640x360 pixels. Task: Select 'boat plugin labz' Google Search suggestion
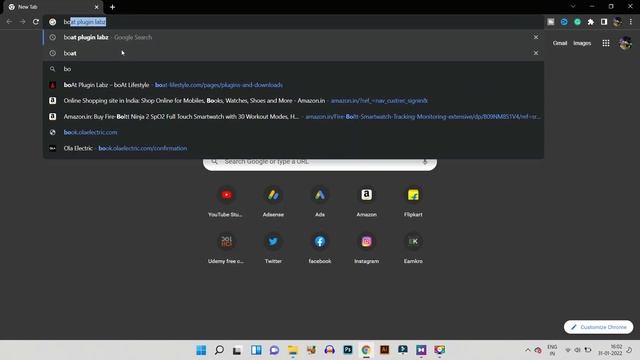tap(293, 37)
